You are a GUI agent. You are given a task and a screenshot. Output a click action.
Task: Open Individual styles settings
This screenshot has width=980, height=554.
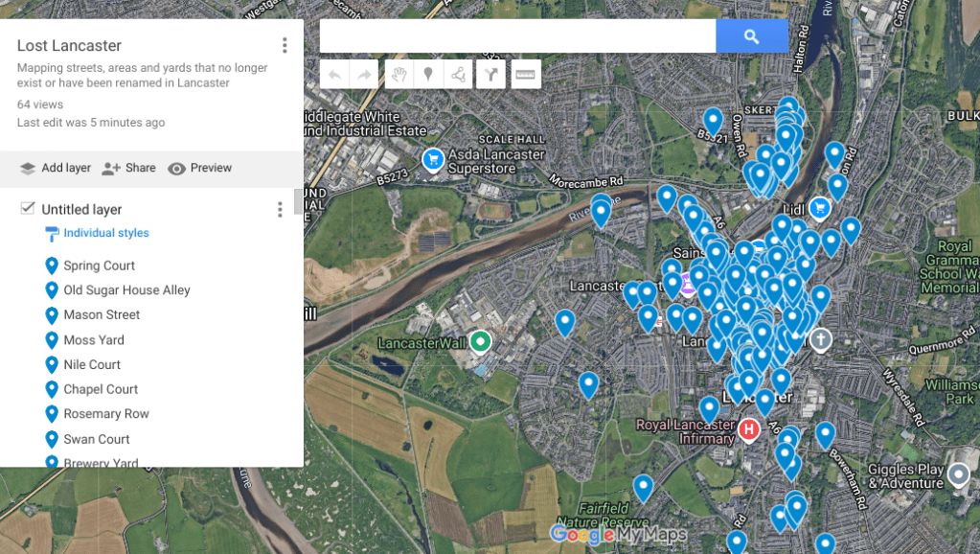[105, 233]
